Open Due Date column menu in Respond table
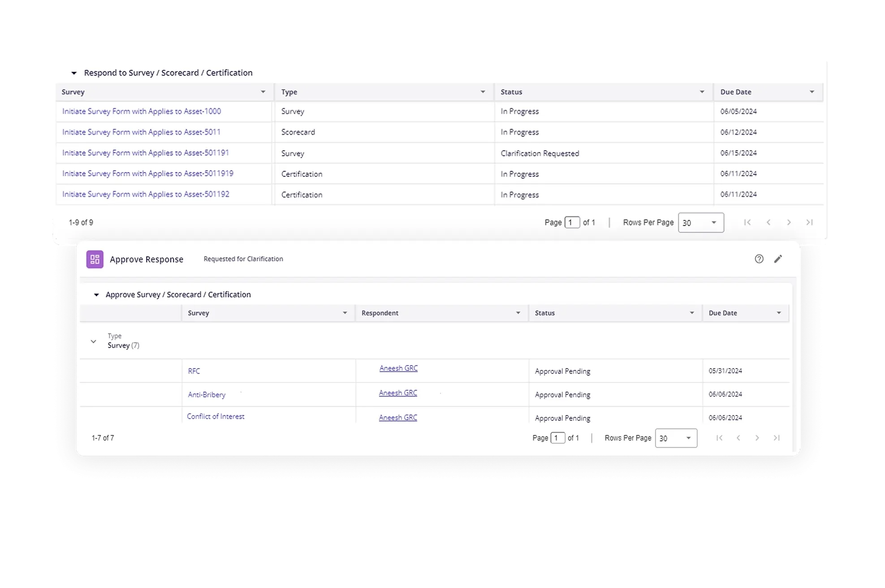Image resolution: width=885 pixels, height=588 pixels. coord(812,92)
